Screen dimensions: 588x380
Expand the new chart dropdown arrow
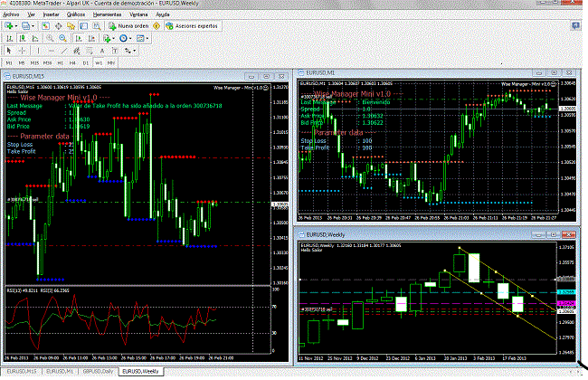tap(16, 26)
